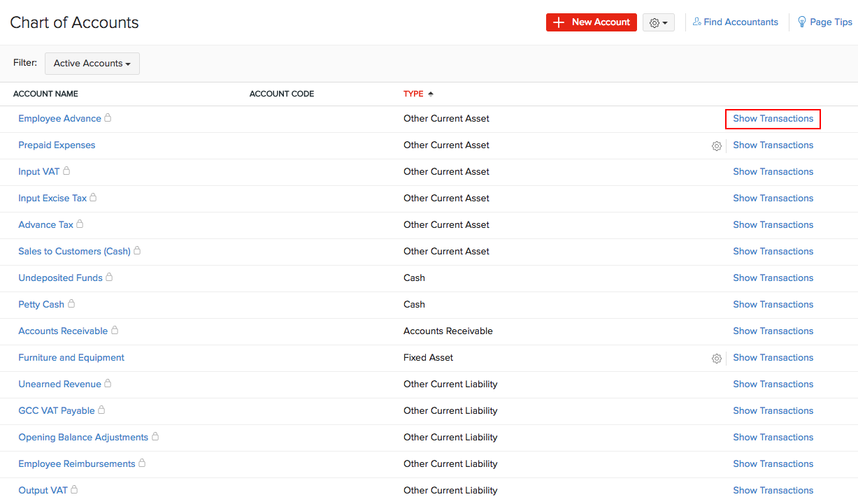Image resolution: width=858 pixels, height=504 pixels.
Task: Open the settings gear dropdown in the toolbar
Action: tap(658, 22)
